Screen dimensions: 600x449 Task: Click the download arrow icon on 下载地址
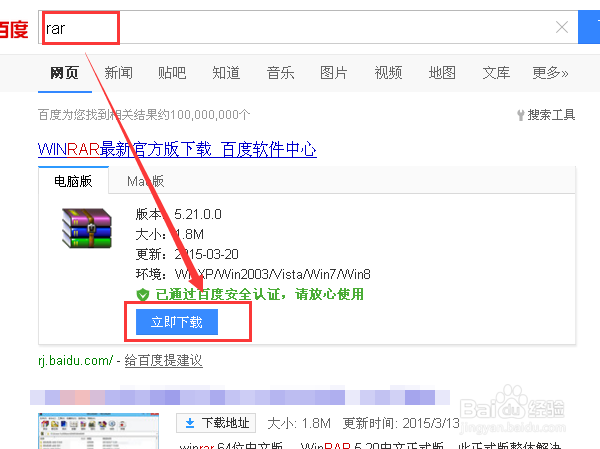(x=189, y=423)
